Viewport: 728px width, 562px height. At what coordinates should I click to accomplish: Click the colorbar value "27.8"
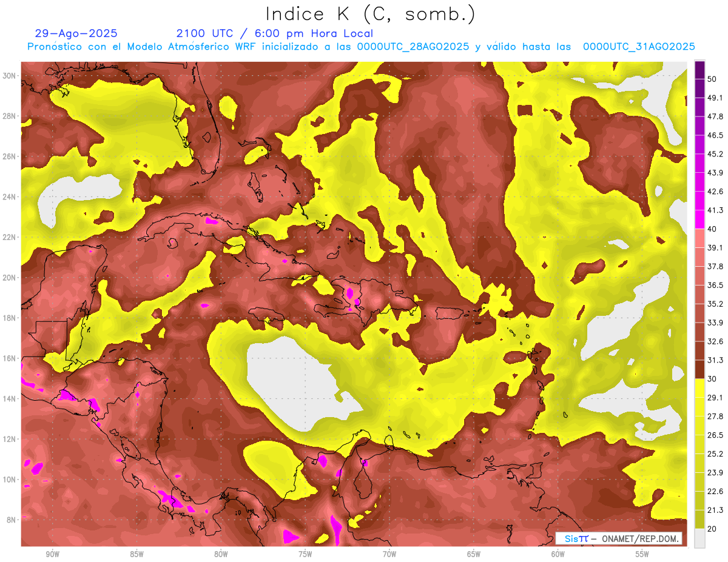(715, 416)
